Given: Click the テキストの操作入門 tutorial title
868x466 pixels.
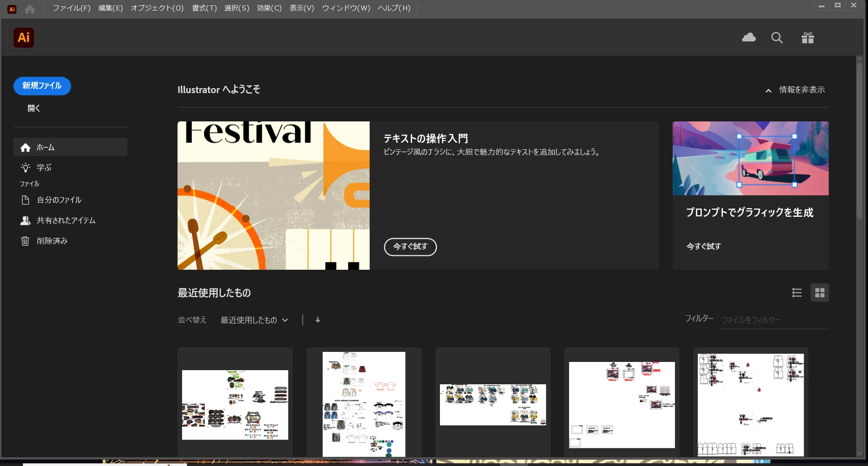Looking at the screenshot, I should tap(425, 138).
